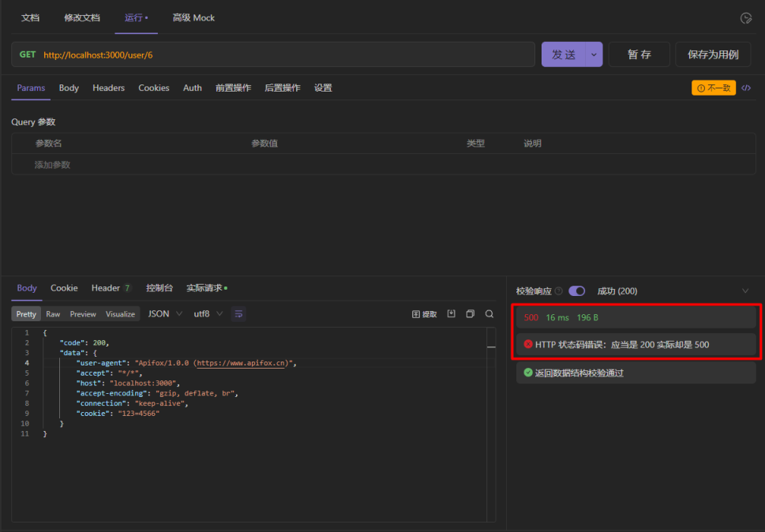
Task: Click the 参数值 column header
Action: coord(264,144)
